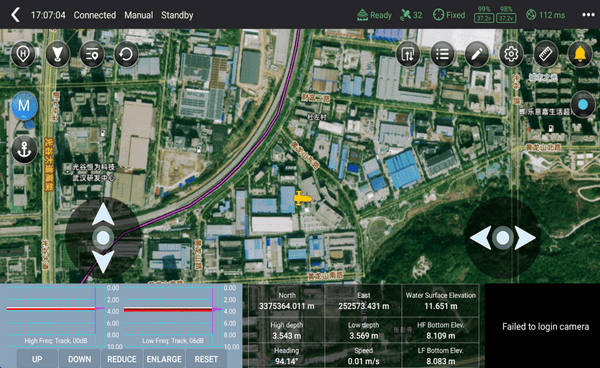Tap the cyan dot locate button
This screenshot has width=600, height=368.
(583, 104)
